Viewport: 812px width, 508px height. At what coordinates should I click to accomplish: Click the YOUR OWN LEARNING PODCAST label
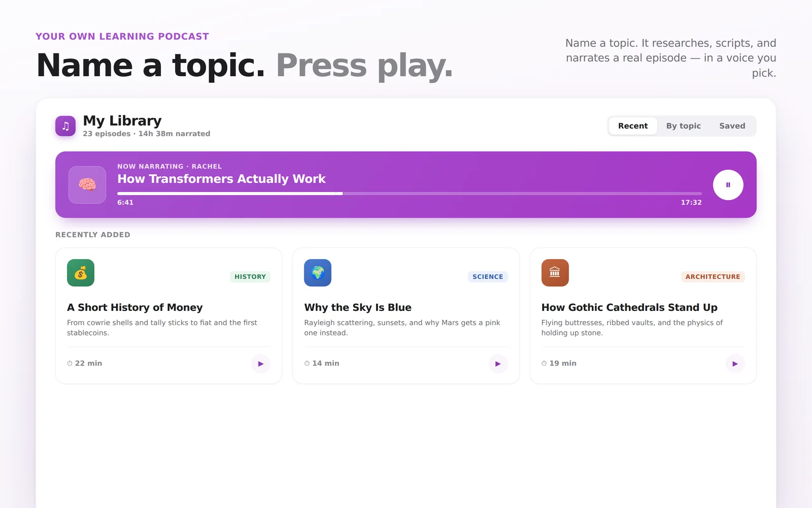(x=122, y=37)
